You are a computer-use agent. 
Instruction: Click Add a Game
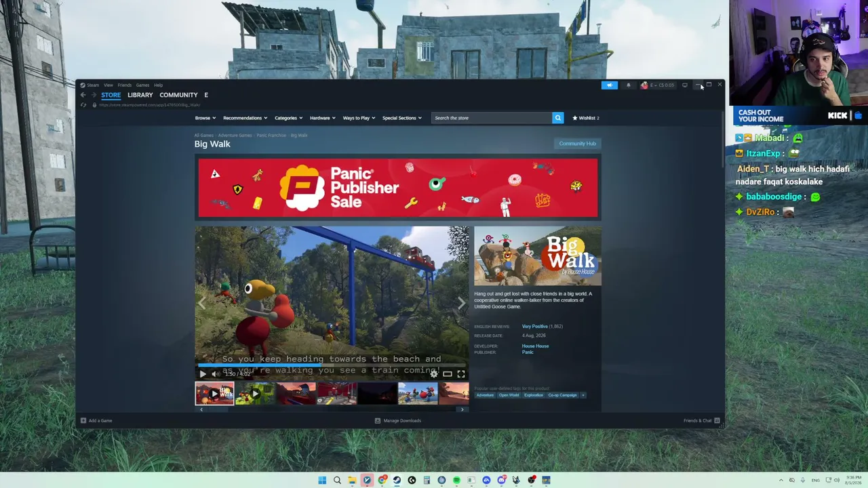(x=96, y=421)
